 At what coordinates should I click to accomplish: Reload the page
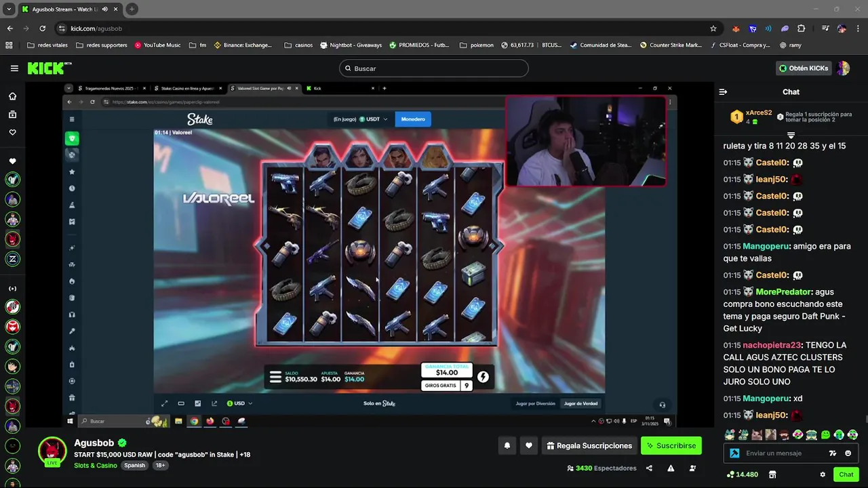coord(42,28)
